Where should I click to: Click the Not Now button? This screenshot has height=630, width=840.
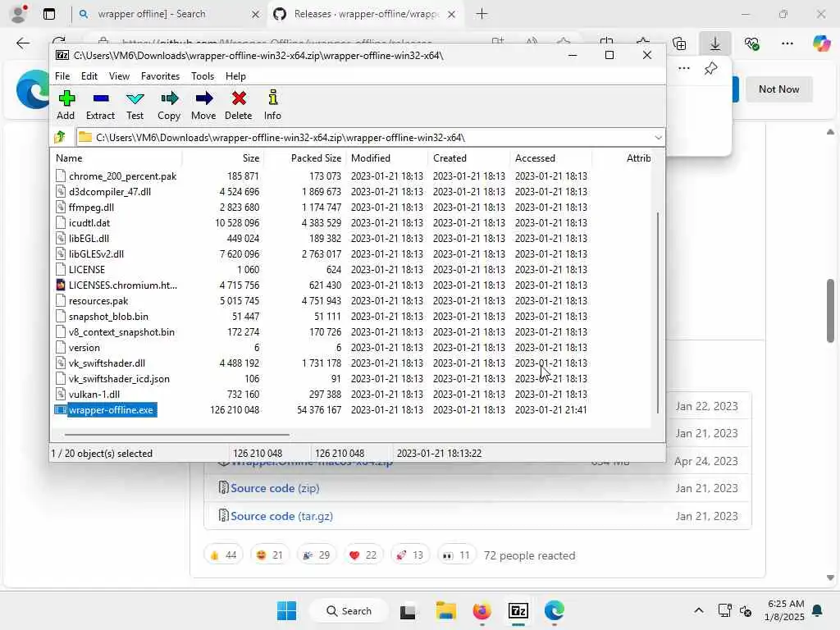pyautogui.click(x=778, y=89)
